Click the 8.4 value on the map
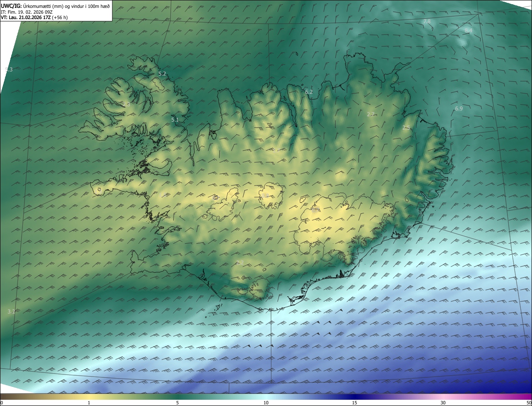This screenshot has height=406, width=532. tap(468, 31)
